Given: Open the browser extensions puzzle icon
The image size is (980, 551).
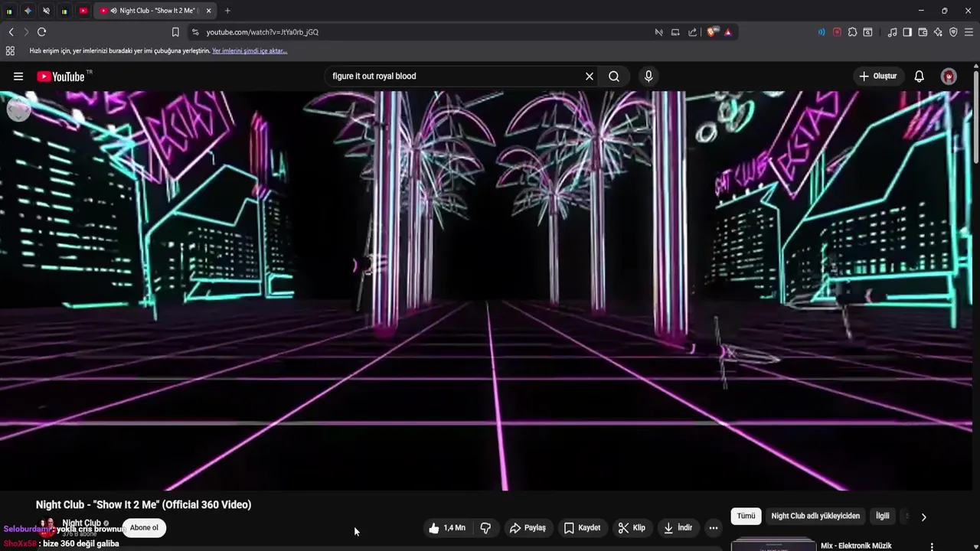Looking at the screenshot, I should click(x=852, y=32).
